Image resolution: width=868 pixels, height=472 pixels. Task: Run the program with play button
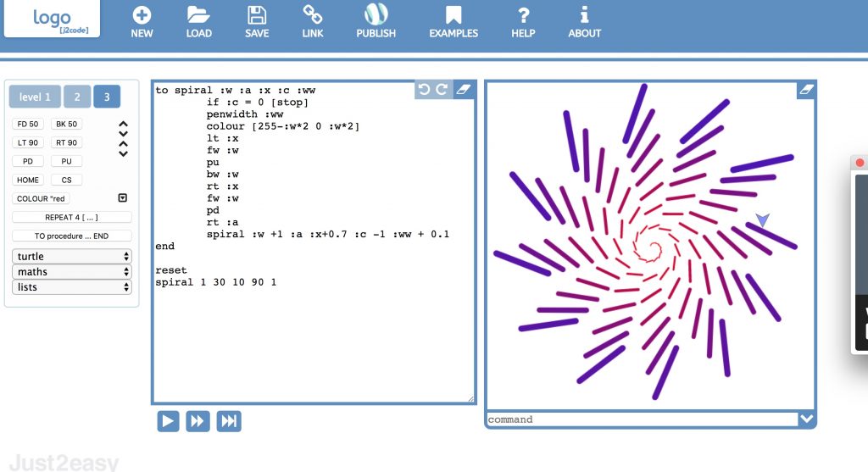(168, 421)
